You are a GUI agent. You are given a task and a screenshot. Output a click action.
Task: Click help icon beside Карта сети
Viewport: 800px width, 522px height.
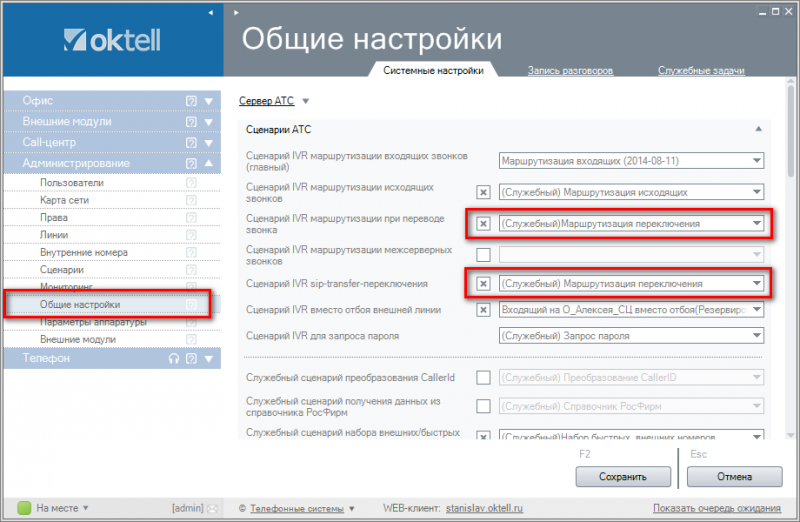point(191,201)
